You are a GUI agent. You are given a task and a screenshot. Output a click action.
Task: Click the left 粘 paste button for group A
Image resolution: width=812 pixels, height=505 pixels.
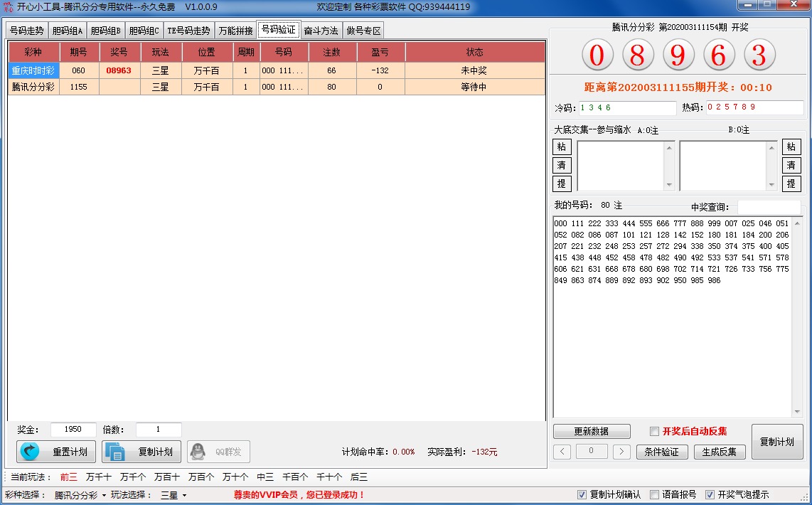(562, 147)
